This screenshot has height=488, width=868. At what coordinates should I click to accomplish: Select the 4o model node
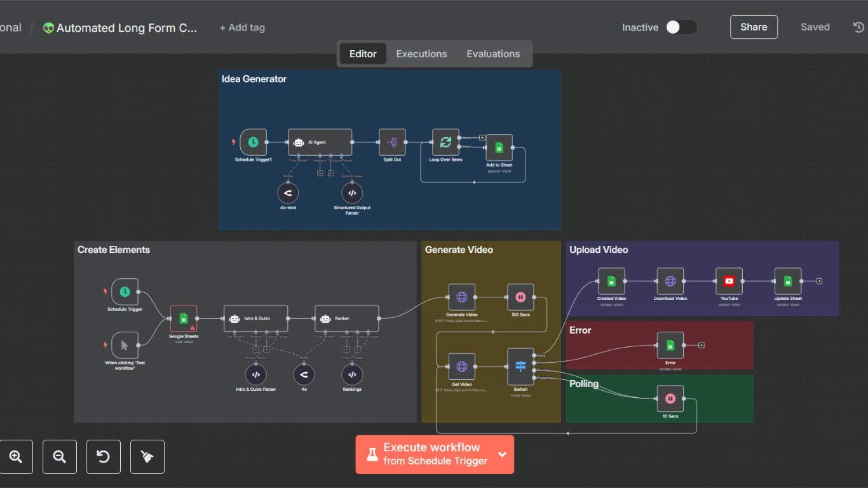coord(304,374)
